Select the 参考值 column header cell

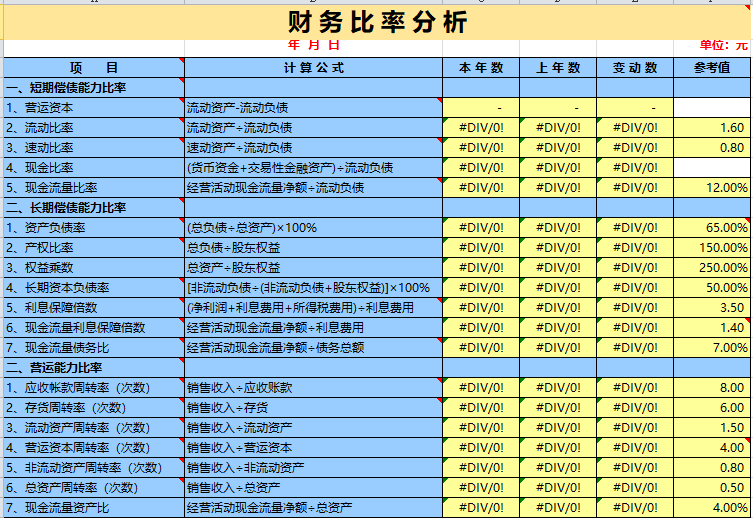(x=712, y=68)
